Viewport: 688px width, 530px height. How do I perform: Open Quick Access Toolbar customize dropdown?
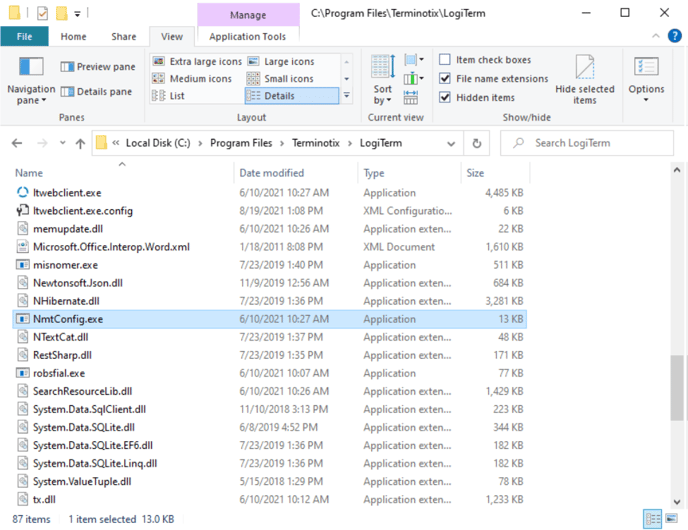coord(77,14)
